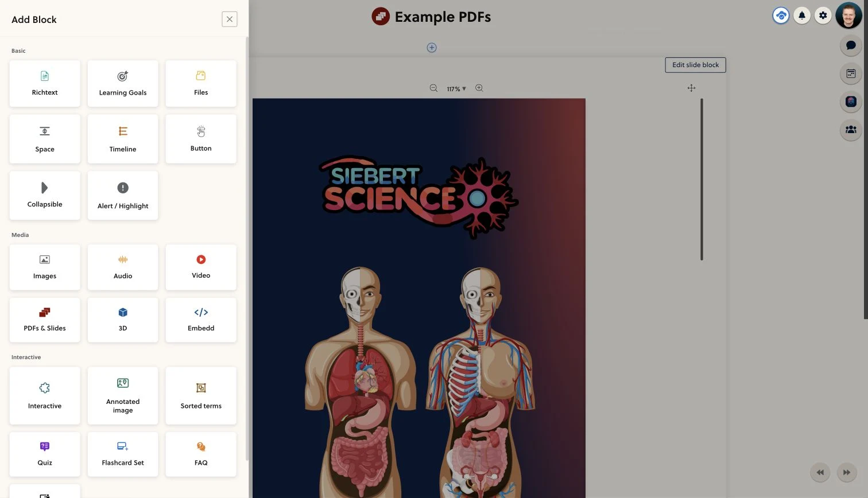The width and height of the screenshot is (868, 498).
Task: Insert a Files block
Action: [201, 83]
